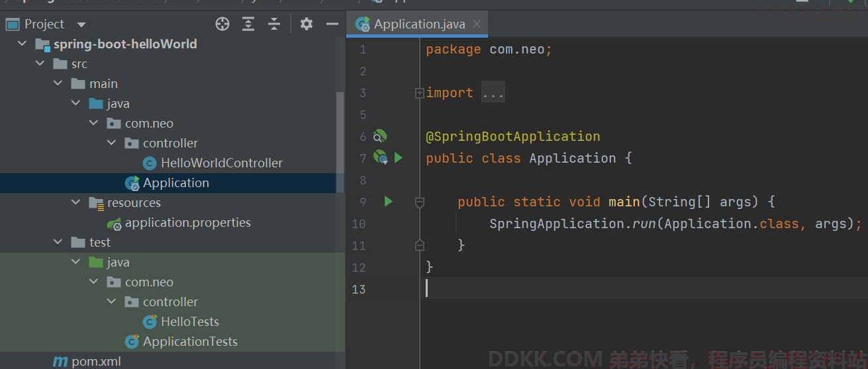Open the Project view dropdown
The height and width of the screenshot is (369, 868).
click(81, 24)
